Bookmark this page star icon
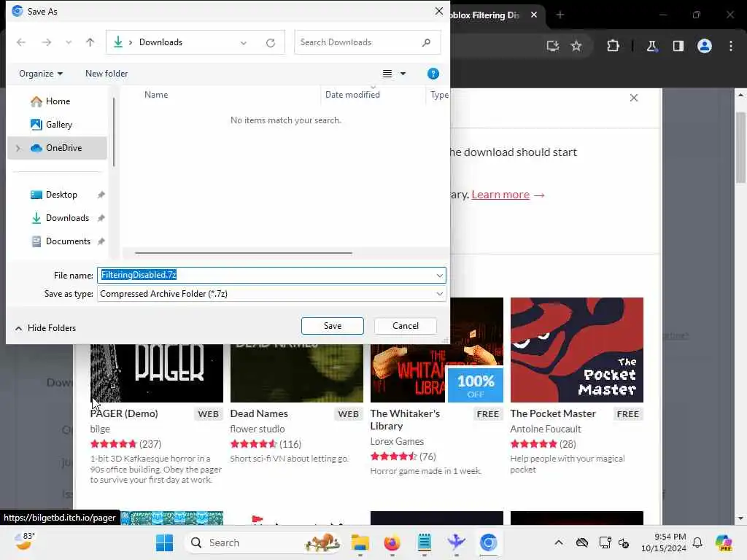This screenshot has height=560, width=747. click(576, 46)
